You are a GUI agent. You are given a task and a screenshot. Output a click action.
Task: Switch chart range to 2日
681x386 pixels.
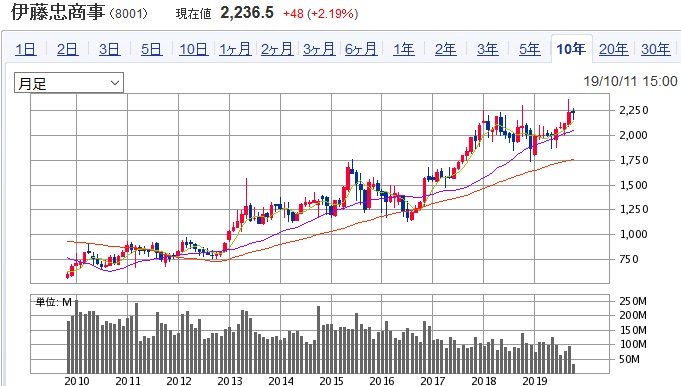pyautogui.click(x=67, y=49)
